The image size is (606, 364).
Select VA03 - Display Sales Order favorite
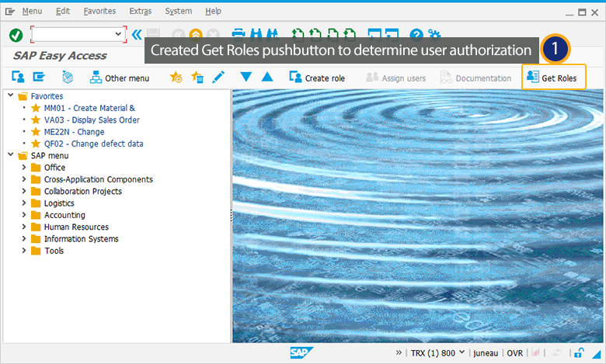coord(92,120)
